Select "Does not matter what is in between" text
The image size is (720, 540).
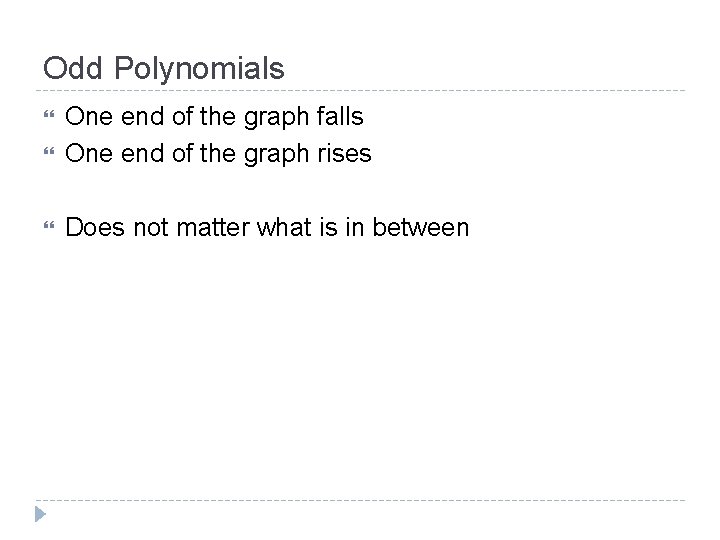[x=266, y=228]
